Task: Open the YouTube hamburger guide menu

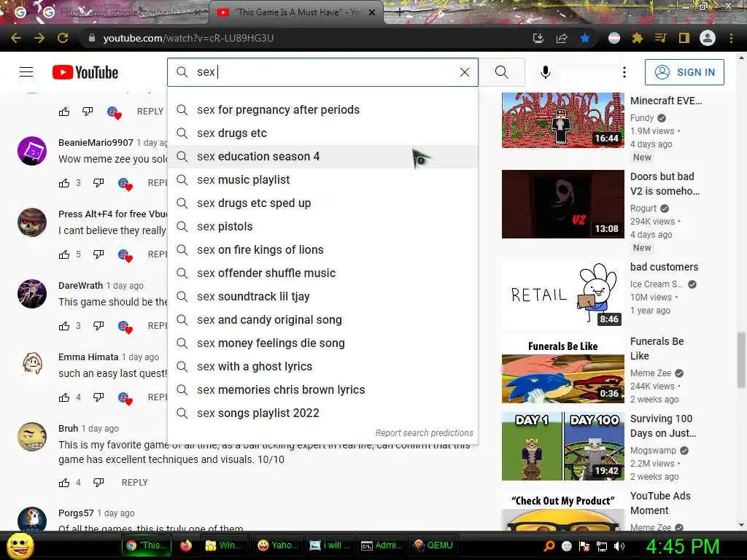Action: (x=26, y=72)
